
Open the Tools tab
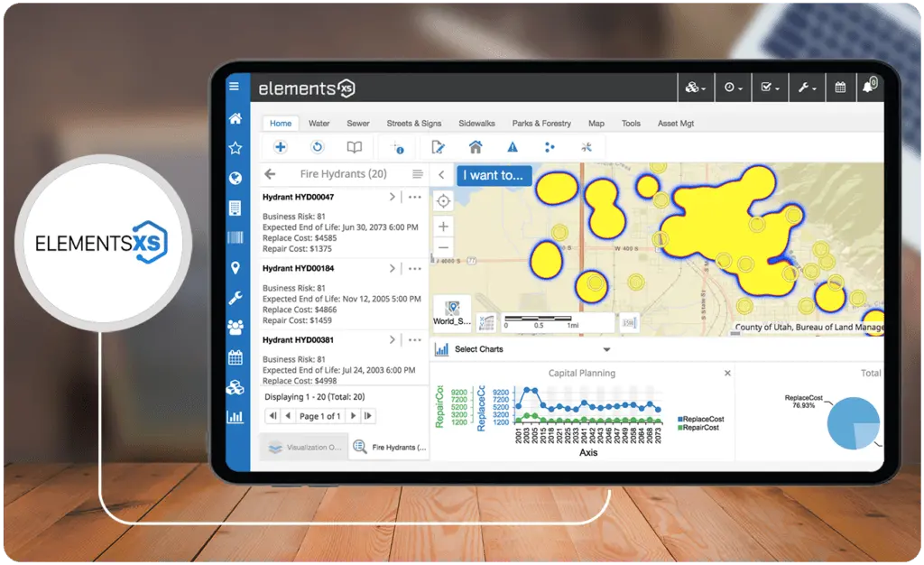tap(631, 123)
